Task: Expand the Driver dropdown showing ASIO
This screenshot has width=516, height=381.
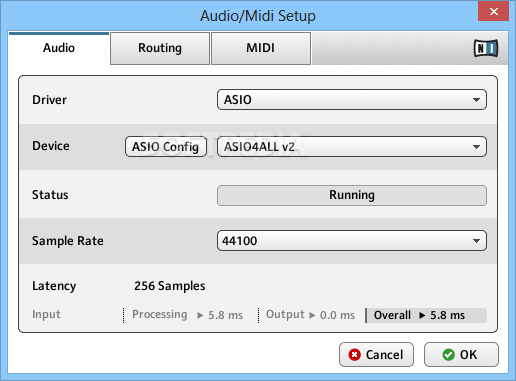Action: 352,100
